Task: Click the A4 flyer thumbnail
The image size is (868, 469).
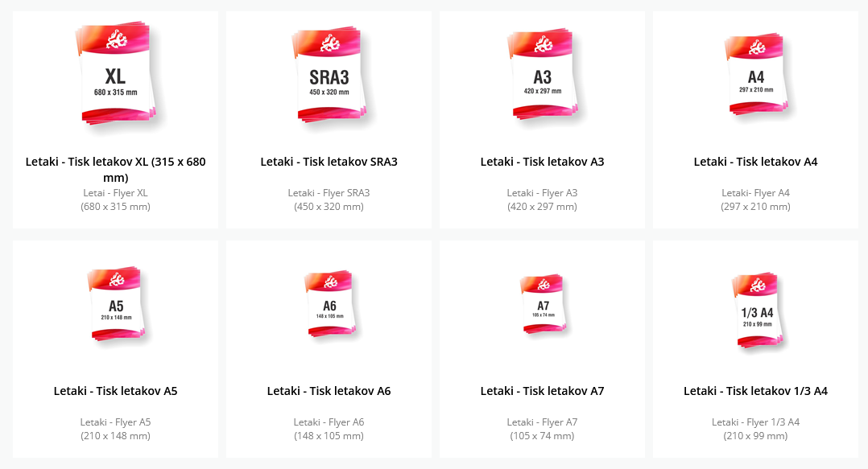Action: click(x=755, y=75)
